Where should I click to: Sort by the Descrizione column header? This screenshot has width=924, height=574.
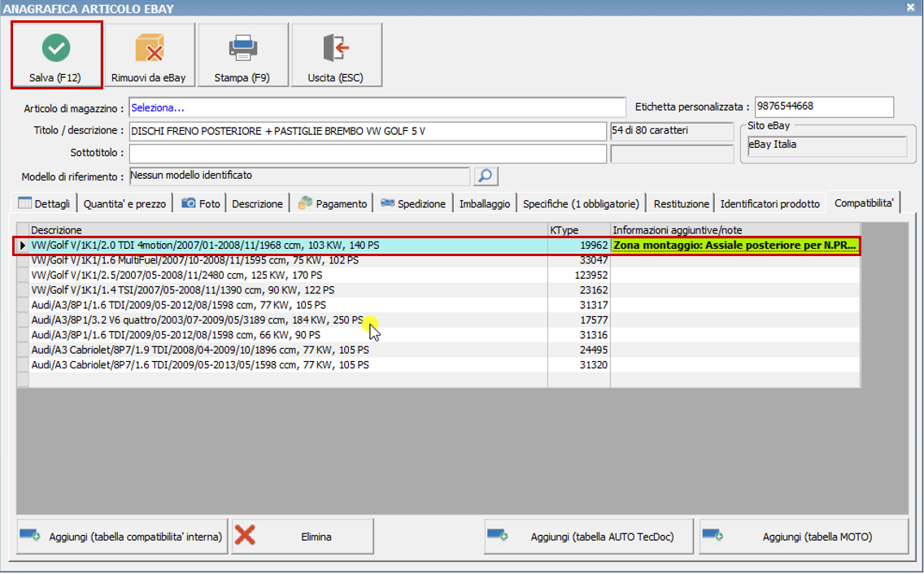click(x=288, y=230)
